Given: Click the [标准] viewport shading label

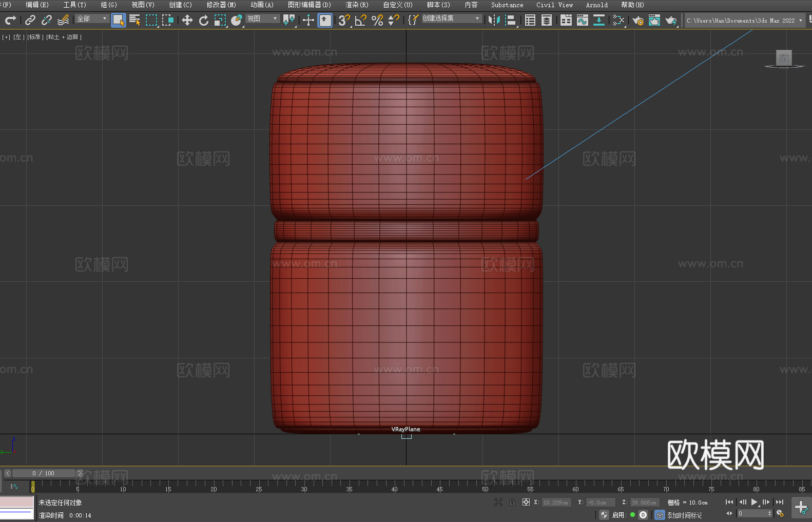Looking at the screenshot, I should (x=35, y=37).
